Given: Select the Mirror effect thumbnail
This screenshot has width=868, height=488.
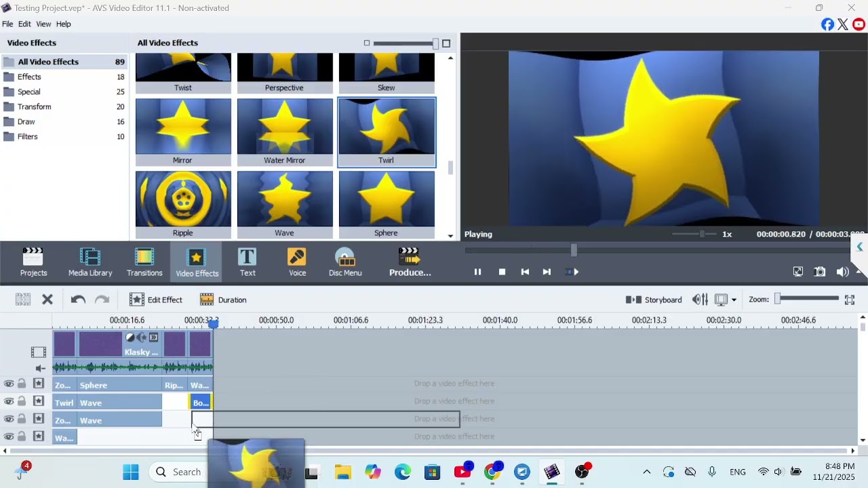Looking at the screenshot, I should (x=183, y=132).
